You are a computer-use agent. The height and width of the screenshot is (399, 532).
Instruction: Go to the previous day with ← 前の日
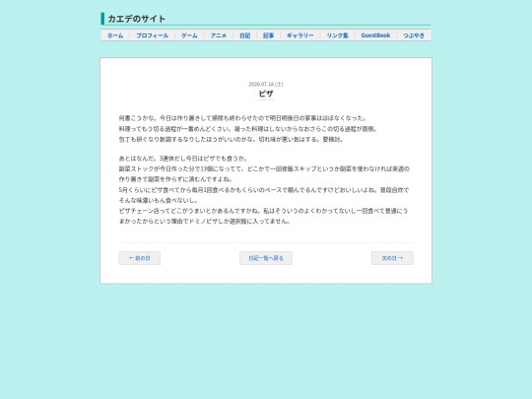140,258
